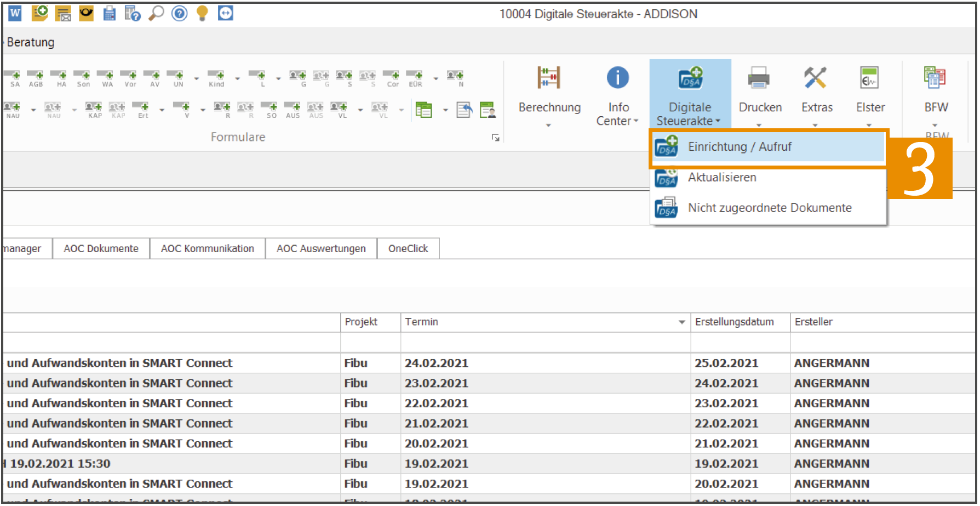Sort by the Erstellungsdatum column header

(x=734, y=322)
